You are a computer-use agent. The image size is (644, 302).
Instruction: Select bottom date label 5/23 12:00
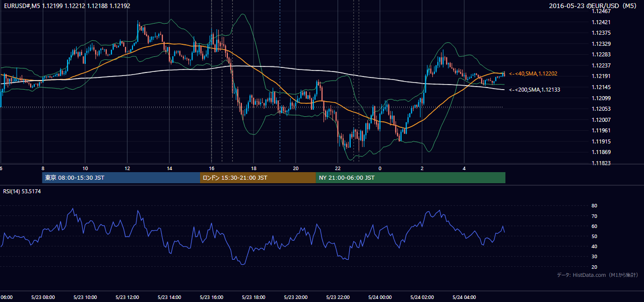tap(127, 297)
